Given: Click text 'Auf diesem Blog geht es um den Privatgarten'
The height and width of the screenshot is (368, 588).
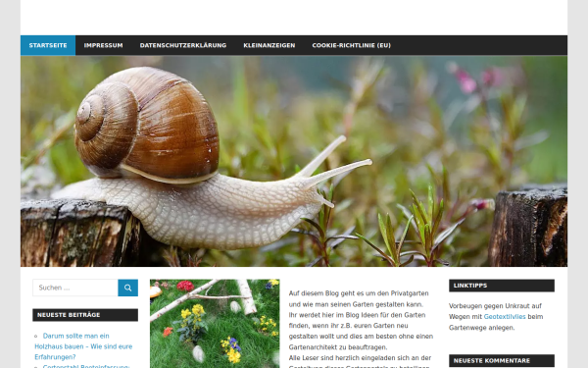Looking at the screenshot, I should (359, 293).
